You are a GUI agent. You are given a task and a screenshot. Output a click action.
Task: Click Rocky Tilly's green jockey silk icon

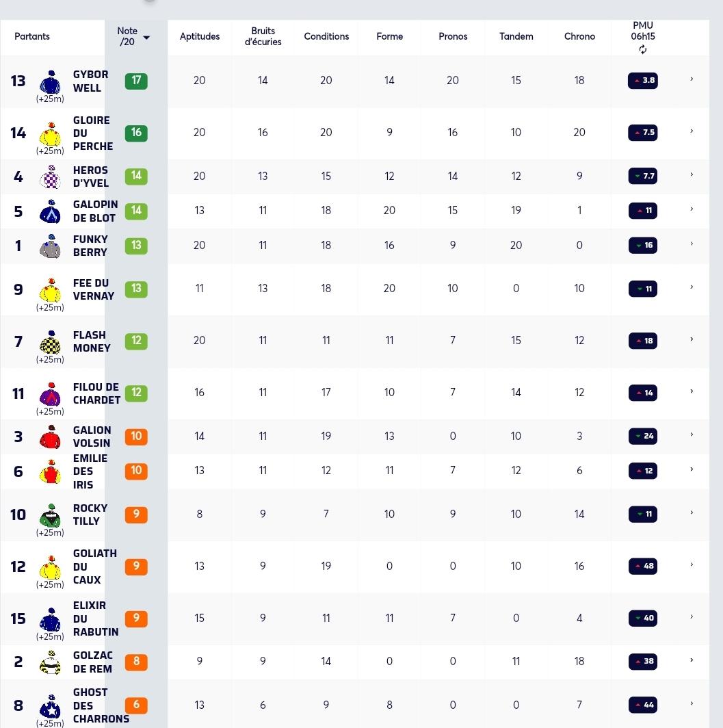tap(50, 516)
